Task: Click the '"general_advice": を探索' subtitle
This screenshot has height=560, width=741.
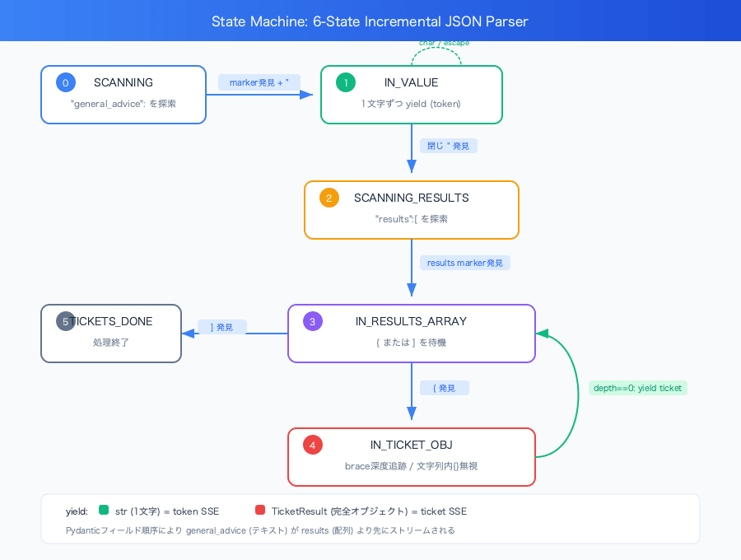Action: coord(123,104)
